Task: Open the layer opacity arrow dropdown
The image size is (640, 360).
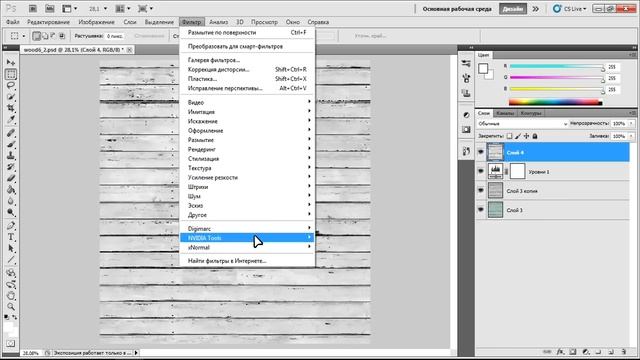Action: 631,124
